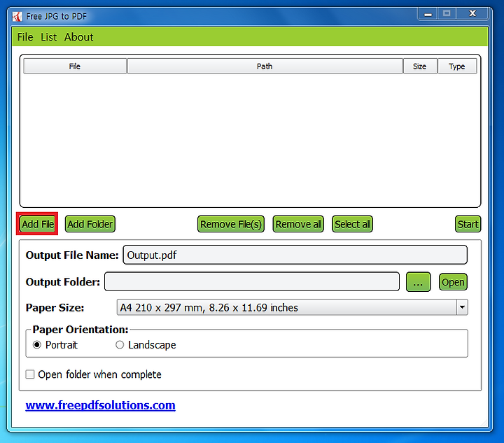Click the Output Folder text field

tap(252, 282)
